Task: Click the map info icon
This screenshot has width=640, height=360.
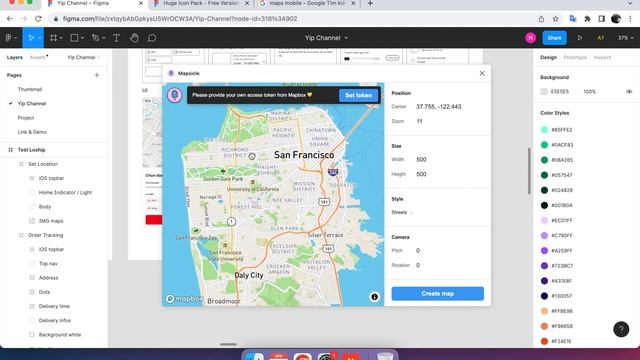Action: point(374,297)
